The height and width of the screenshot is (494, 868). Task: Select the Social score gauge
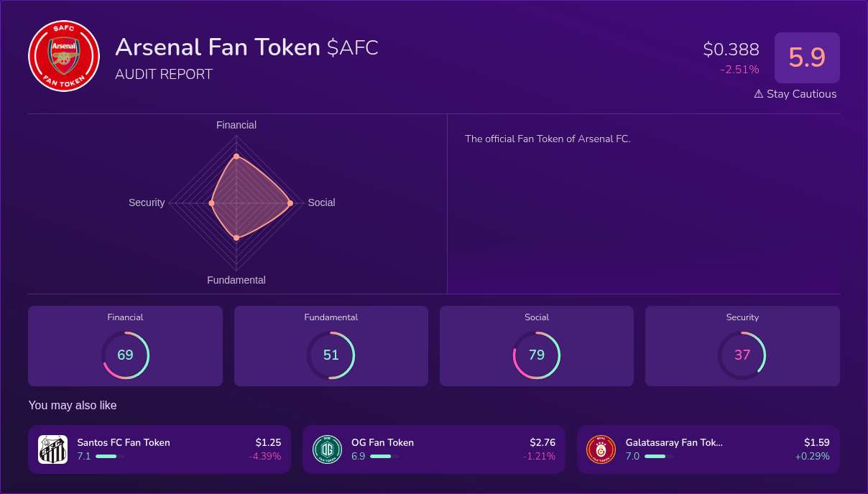coord(537,355)
